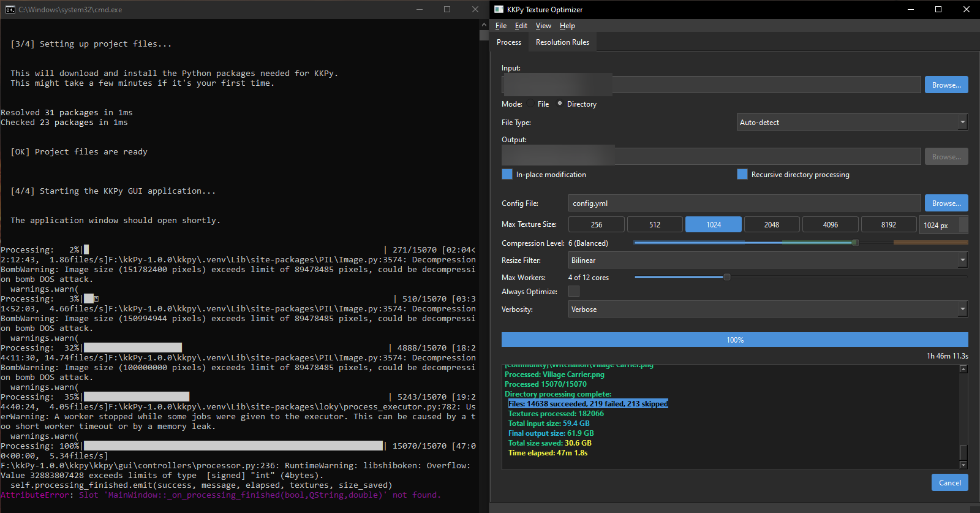The width and height of the screenshot is (980, 513).
Task: Click the log panel scroll up arrow
Action: [x=963, y=369]
